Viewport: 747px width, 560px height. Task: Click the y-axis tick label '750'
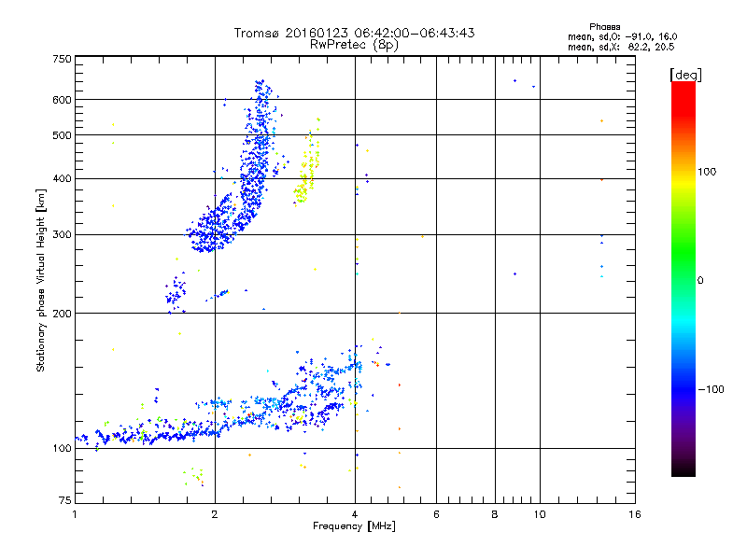click(x=62, y=59)
